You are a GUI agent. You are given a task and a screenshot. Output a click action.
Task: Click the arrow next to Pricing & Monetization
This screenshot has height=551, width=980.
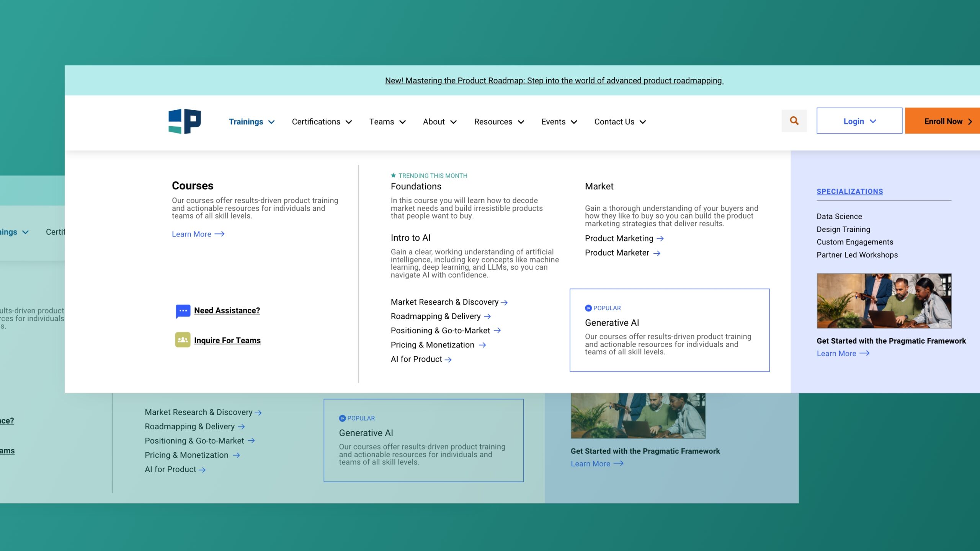(x=482, y=345)
